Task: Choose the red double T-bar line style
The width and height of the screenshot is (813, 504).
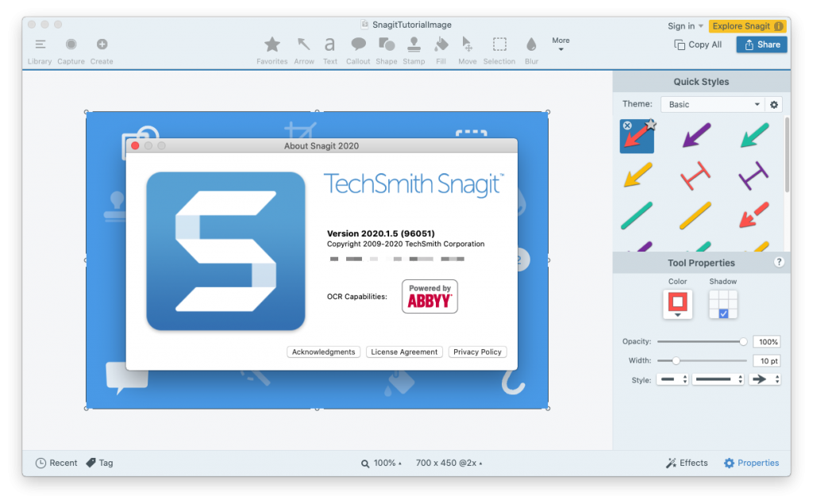Action: [x=695, y=175]
